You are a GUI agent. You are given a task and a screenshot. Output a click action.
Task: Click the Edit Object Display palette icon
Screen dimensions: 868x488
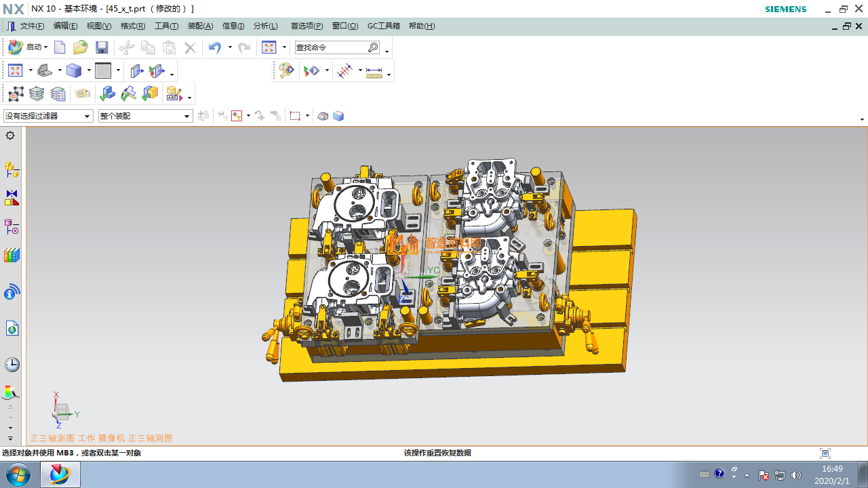pyautogui.click(x=286, y=70)
